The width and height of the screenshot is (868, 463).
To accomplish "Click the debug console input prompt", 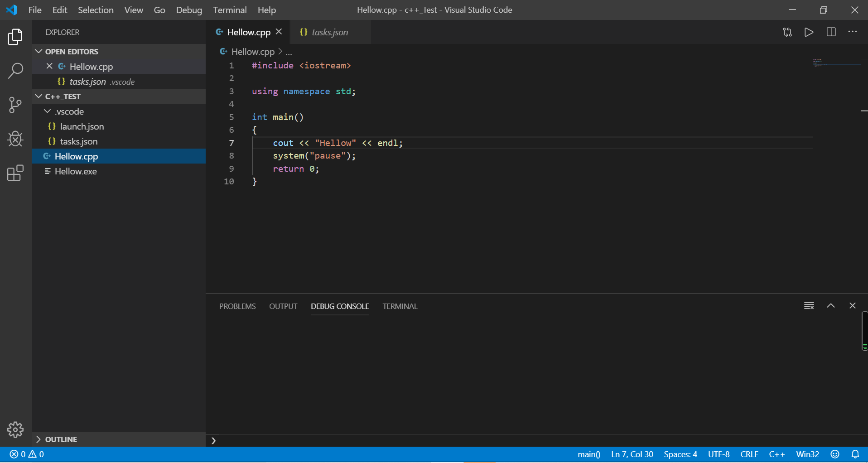I will (537, 440).
